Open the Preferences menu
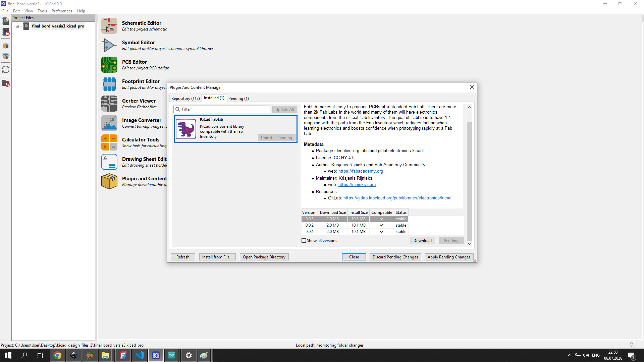The image size is (644, 362). (62, 11)
